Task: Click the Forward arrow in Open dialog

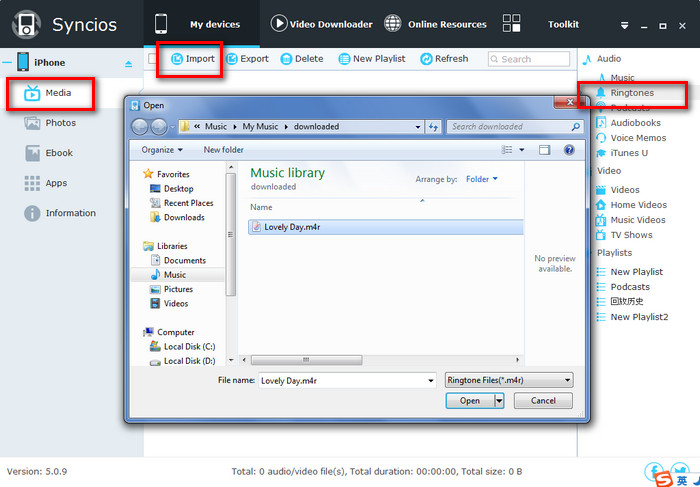Action: 158,127
